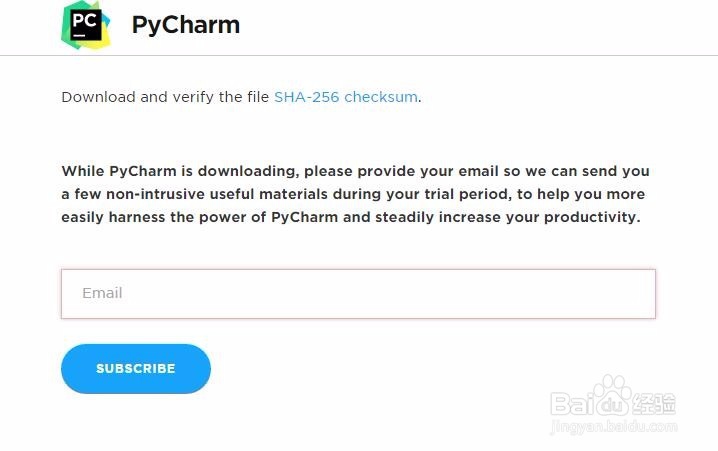
Task: Click the PyCharm header title text
Action: point(186,25)
